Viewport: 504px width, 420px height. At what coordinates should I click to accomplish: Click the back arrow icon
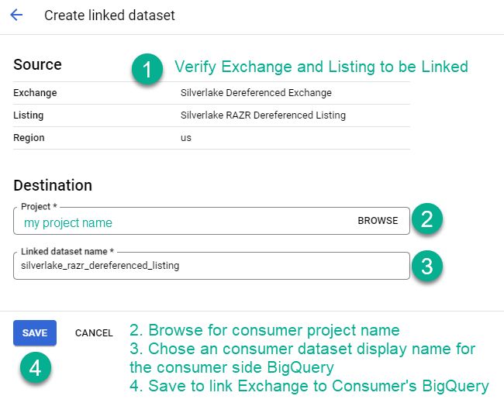pyautogui.click(x=16, y=15)
